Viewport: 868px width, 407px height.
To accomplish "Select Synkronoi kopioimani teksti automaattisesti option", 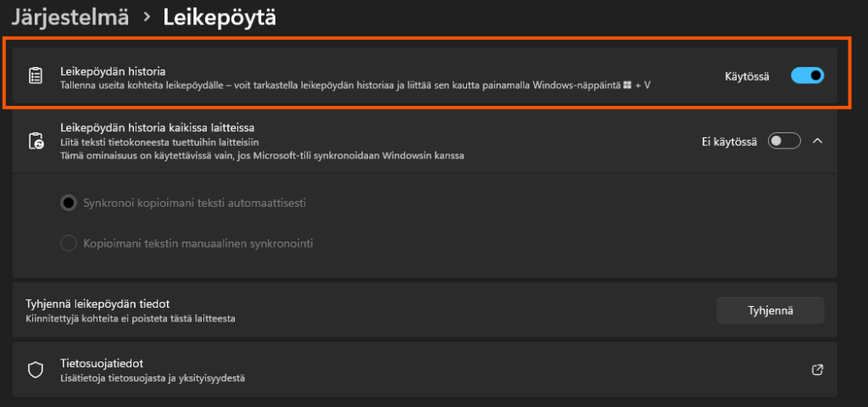I will [x=69, y=203].
